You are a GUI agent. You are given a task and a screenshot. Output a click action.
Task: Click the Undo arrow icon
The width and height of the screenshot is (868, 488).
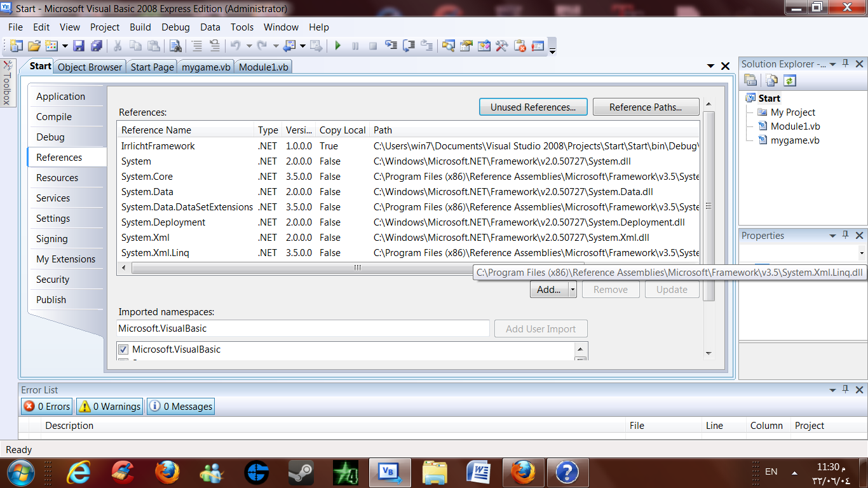pos(236,46)
